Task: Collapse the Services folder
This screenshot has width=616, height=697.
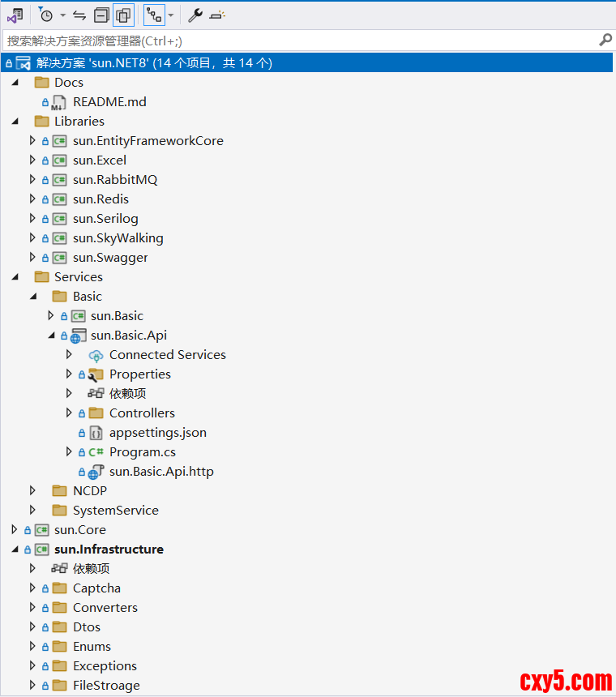Action: click(x=15, y=276)
